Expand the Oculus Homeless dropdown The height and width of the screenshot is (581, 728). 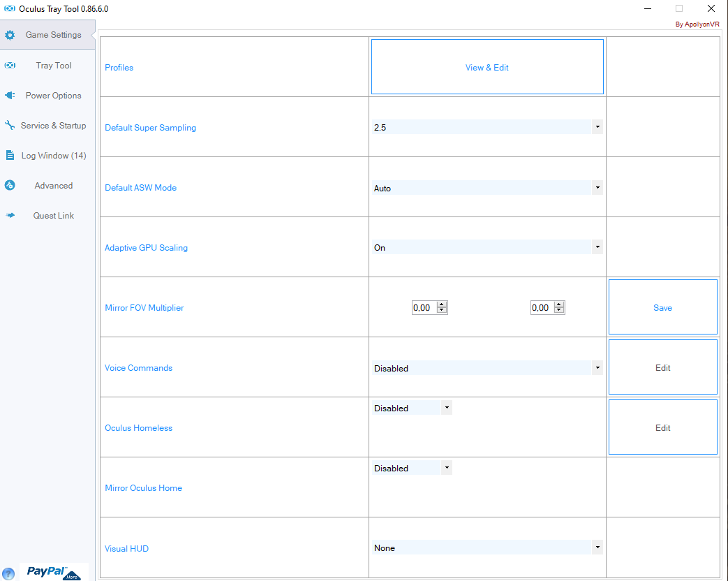click(x=447, y=408)
